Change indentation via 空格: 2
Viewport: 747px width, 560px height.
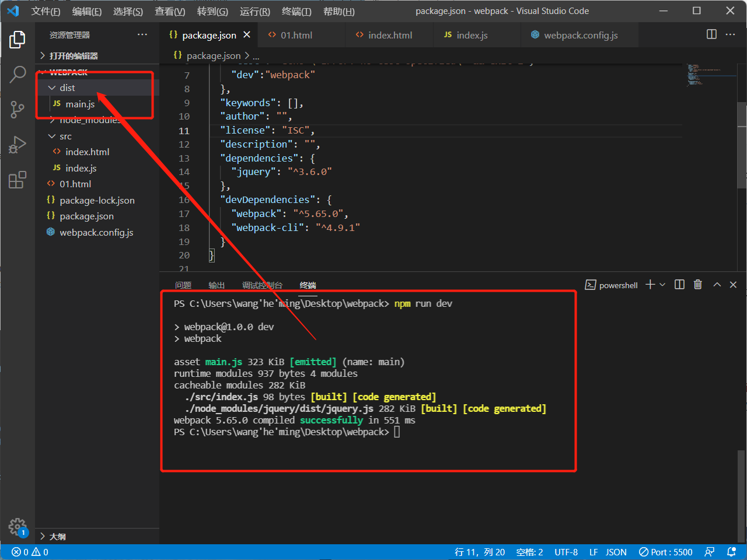[529, 552]
